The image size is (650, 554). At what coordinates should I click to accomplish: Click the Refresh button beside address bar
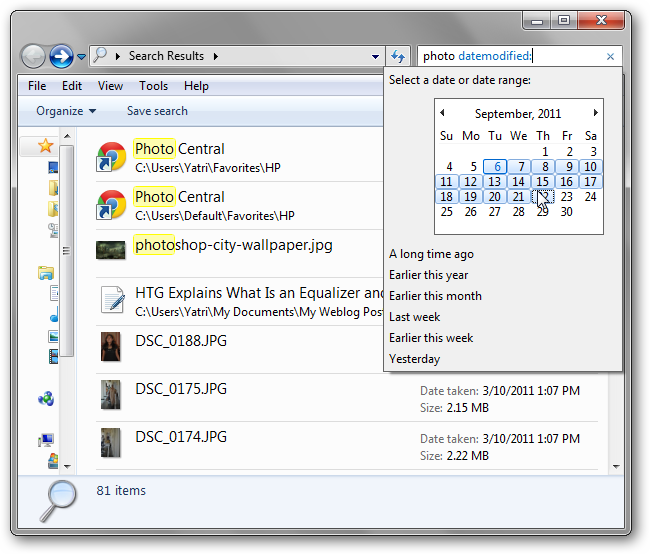coord(398,57)
